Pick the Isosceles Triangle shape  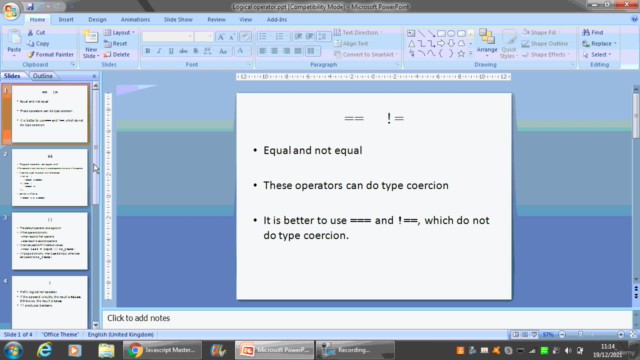tap(411, 43)
